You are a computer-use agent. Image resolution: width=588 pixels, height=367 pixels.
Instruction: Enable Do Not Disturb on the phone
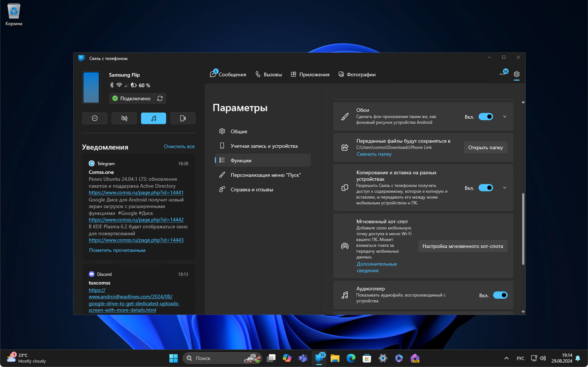(94, 118)
